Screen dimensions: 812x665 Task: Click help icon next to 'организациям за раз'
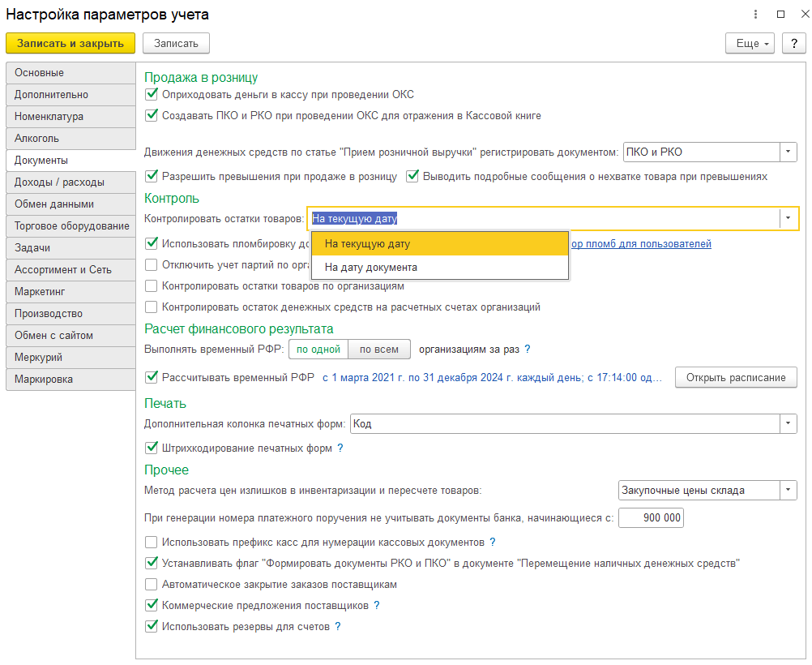click(x=528, y=349)
